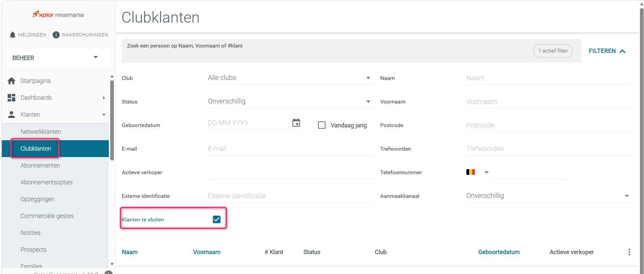Open the phone country code dropdown arrow

coord(486,172)
